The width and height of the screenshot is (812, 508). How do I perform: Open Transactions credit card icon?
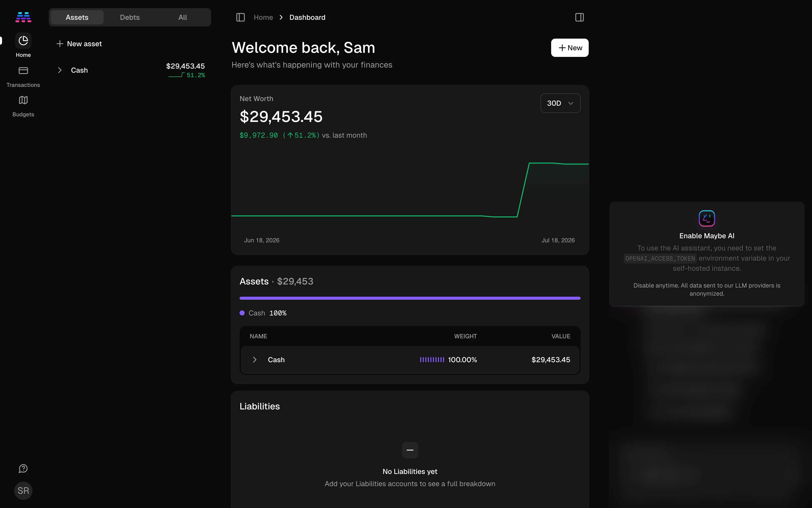23,71
